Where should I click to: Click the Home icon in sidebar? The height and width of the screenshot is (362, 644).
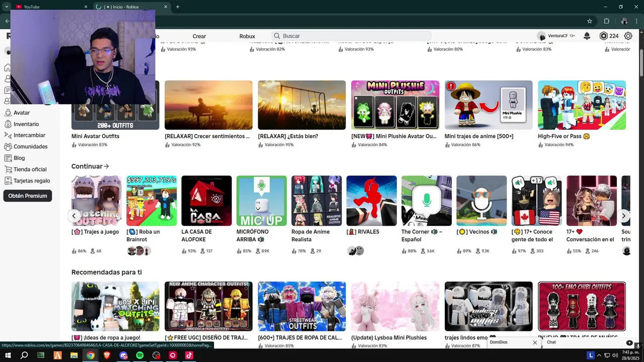click(7, 68)
